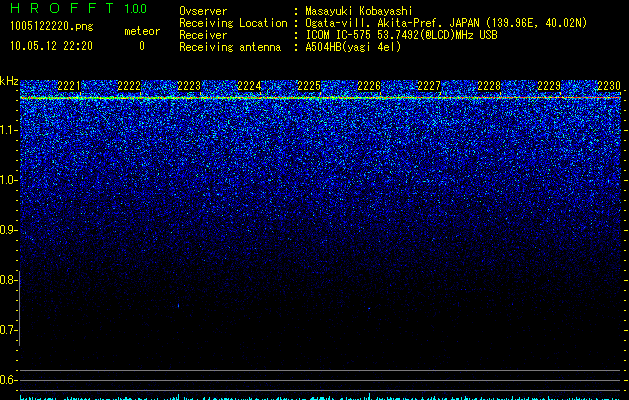Click the 2223 time marker
The height and width of the screenshot is (400, 629).
[189, 86]
